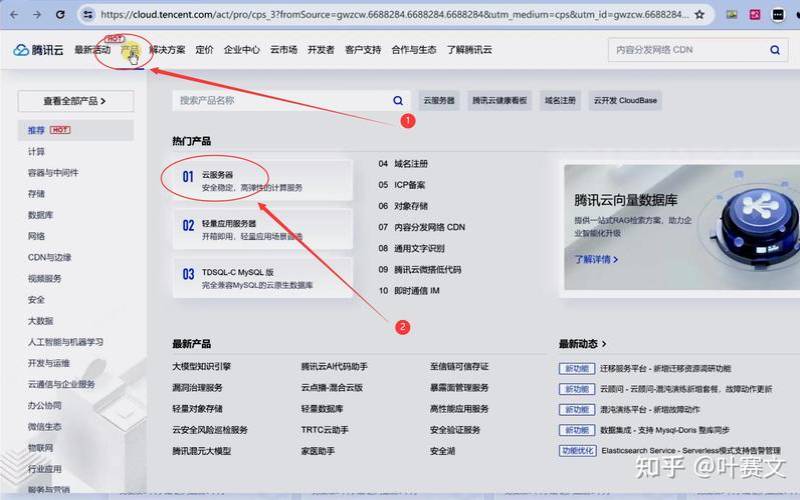Open Elasticsearch Service news item
The image size is (800, 500).
point(691,451)
